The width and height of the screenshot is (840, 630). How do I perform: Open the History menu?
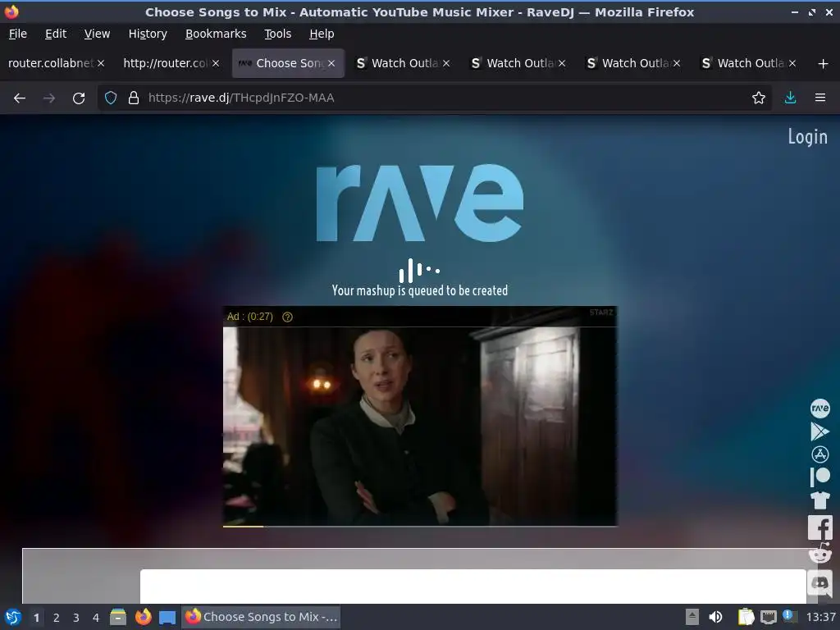point(148,34)
